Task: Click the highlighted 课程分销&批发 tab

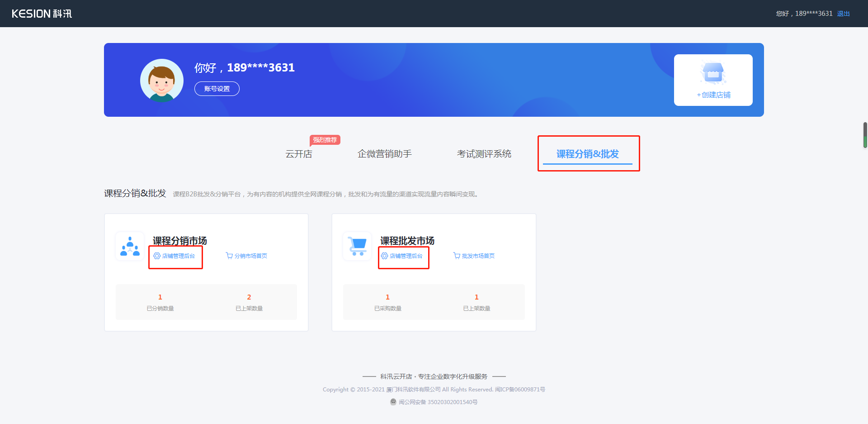Action: 588,154
